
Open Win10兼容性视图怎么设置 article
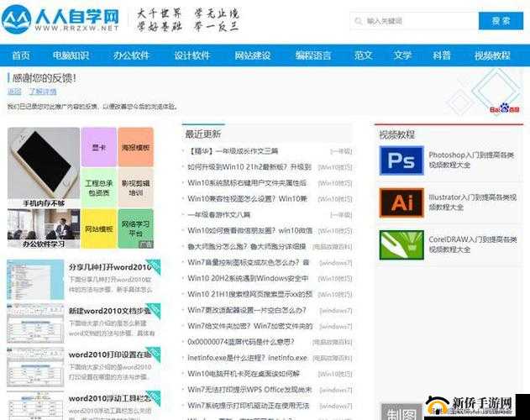(x=248, y=198)
